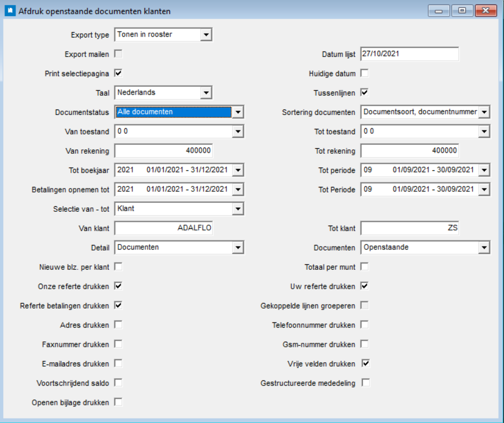This screenshot has height=423, width=504.
Task: Open the Export type dropdown
Action: click(x=206, y=35)
